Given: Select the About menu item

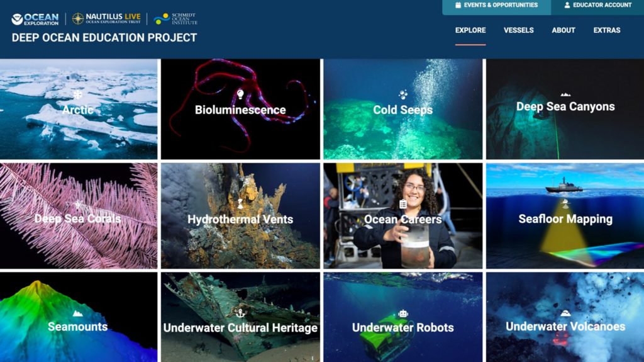Looking at the screenshot, I should [563, 30].
